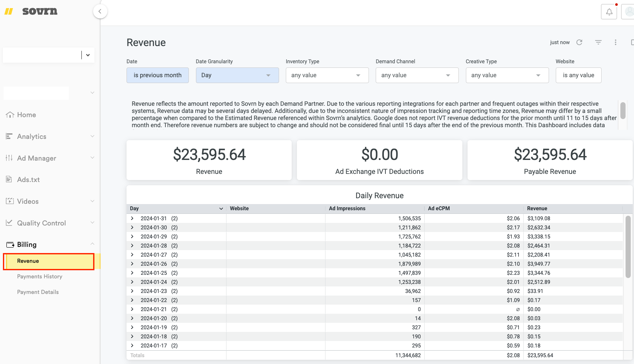Open the Creative Type dropdown
Viewport: 634px width, 364px height.
coord(507,75)
